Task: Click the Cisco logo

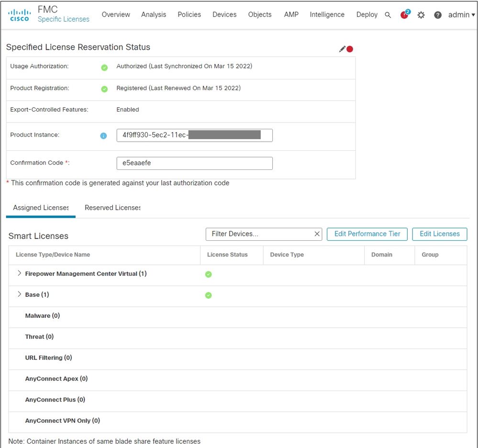Action: pyautogui.click(x=20, y=15)
